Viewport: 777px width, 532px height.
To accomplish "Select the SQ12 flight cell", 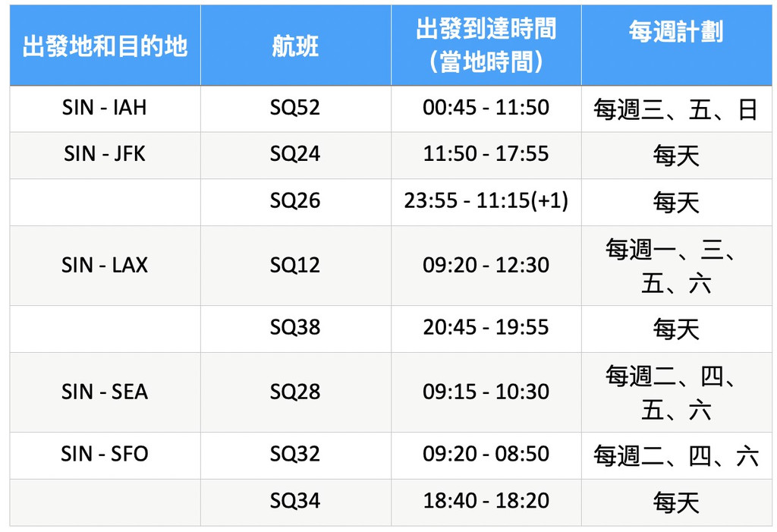I will [295, 266].
